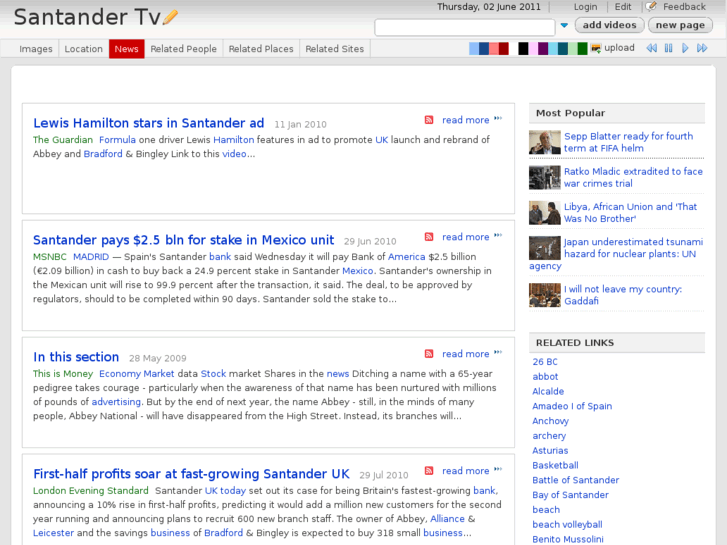Click The Guardian source link
The height and width of the screenshot is (545, 727).
63,140
